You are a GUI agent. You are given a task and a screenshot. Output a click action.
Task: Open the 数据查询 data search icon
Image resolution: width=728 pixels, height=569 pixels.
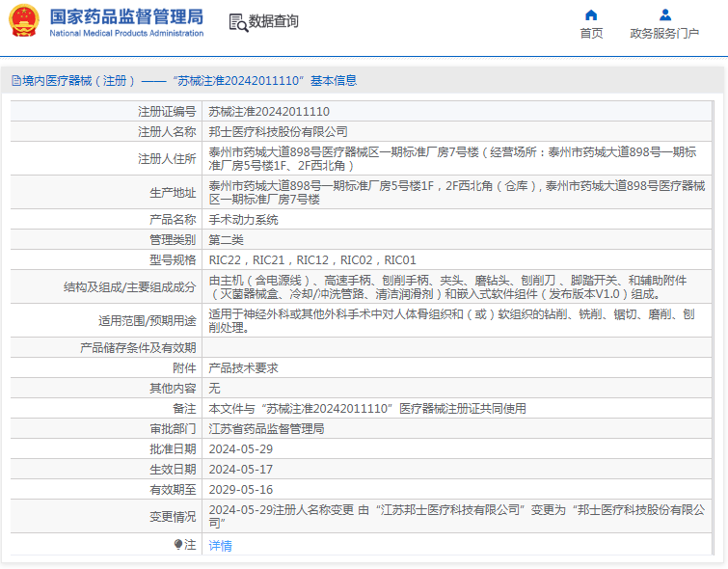click(238, 22)
